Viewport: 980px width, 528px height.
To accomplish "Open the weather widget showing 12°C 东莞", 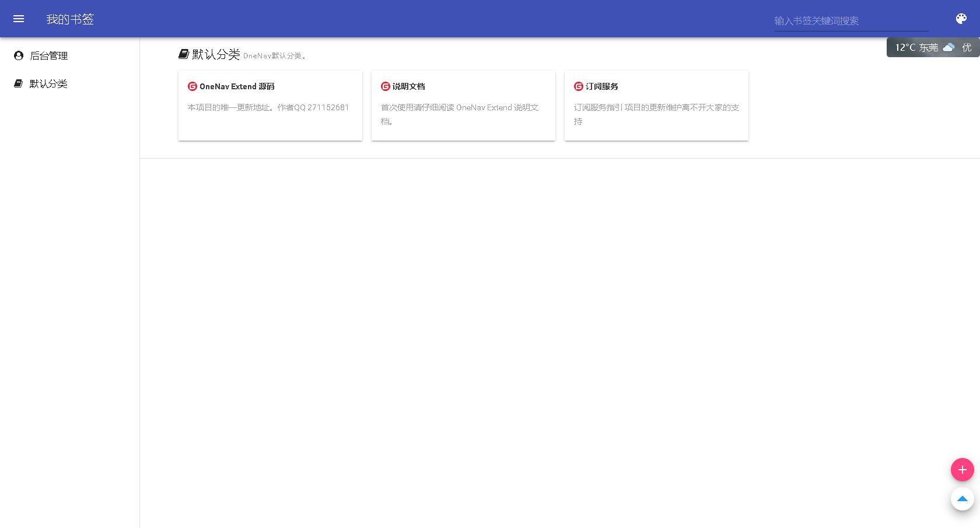I will click(933, 47).
